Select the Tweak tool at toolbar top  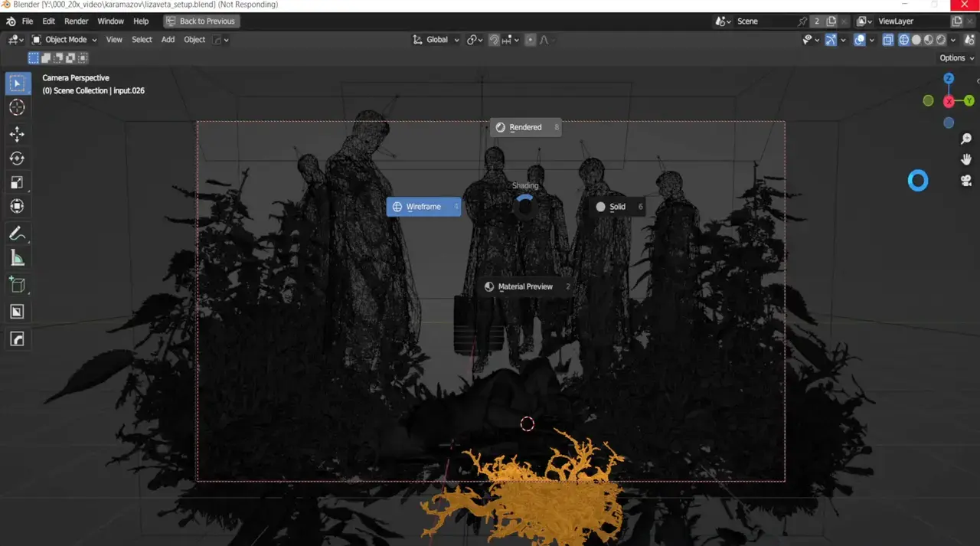(x=18, y=83)
